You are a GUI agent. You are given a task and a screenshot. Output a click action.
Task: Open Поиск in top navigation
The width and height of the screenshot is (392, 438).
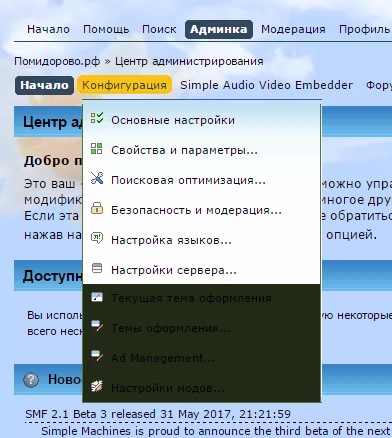[x=159, y=29]
